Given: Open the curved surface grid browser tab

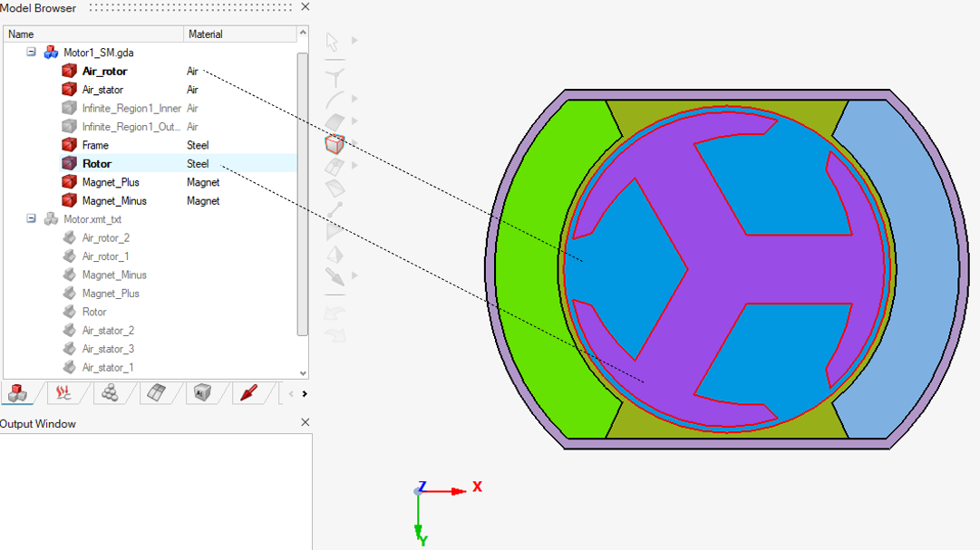Looking at the screenshot, I should [x=156, y=392].
